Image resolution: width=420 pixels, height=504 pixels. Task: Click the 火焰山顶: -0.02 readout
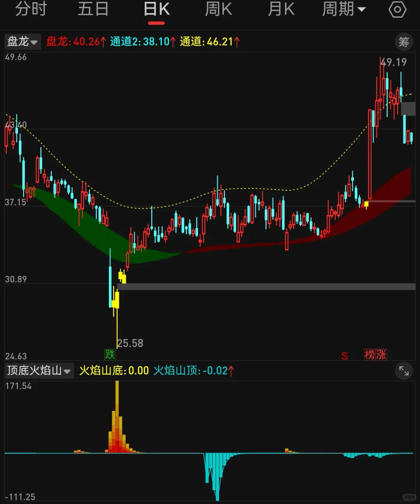[194, 371]
